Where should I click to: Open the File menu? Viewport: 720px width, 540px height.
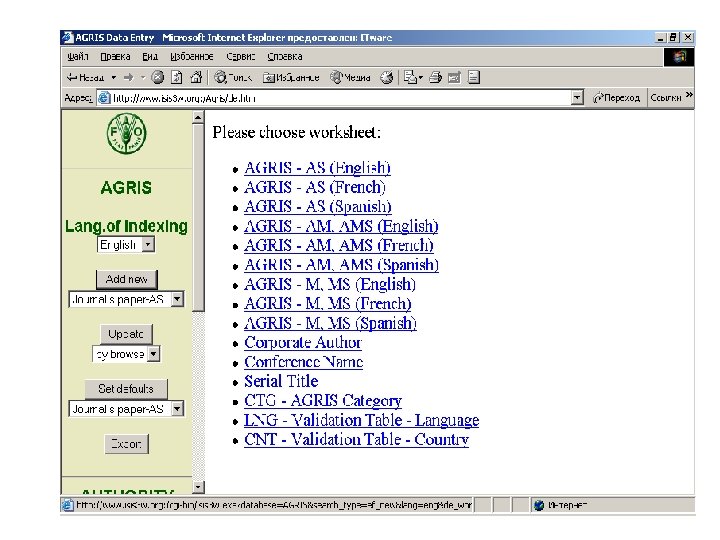point(77,56)
